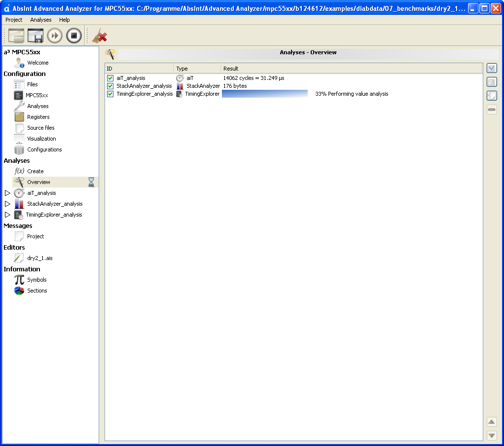
Task: Open the Help menu
Action: point(64,20)
